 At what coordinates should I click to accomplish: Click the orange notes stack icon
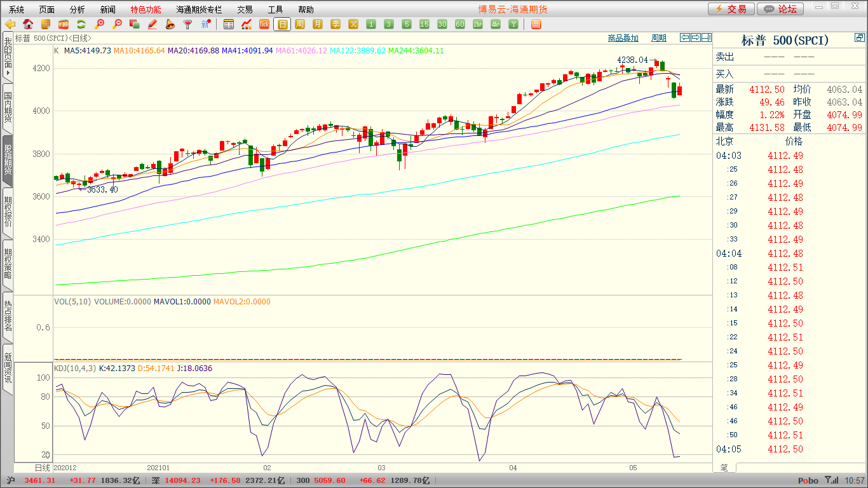tap(46, 24)
